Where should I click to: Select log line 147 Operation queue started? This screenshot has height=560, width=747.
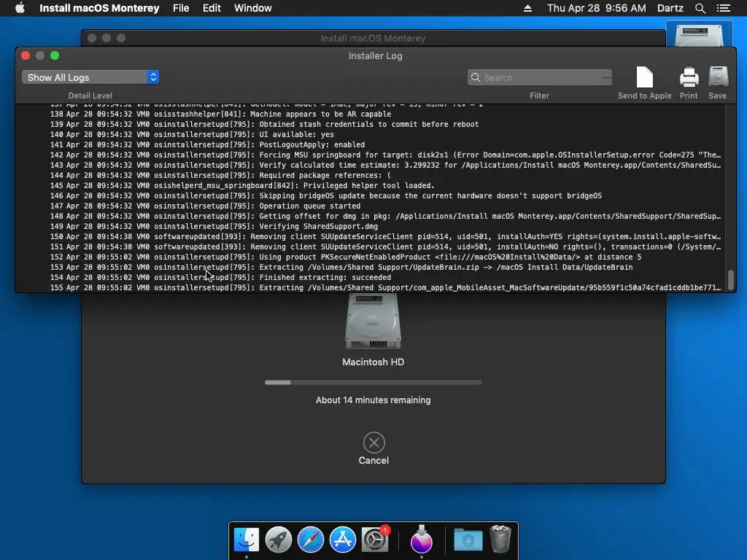click(371, 206)
